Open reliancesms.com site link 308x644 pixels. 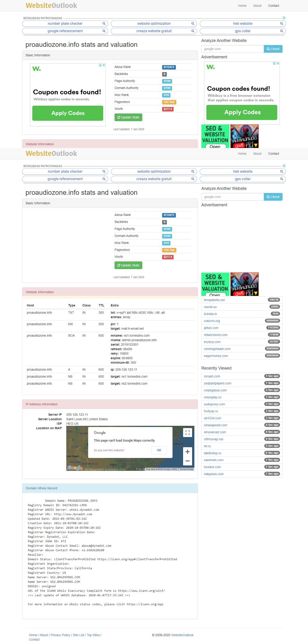click(216, 335)
